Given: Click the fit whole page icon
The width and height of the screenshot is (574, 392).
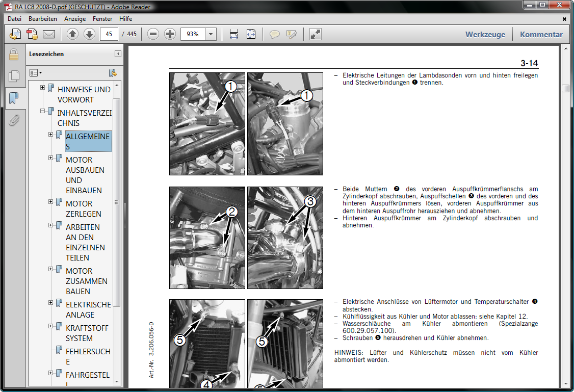Looking at the screenshot, I should click(x=251, y=34).
